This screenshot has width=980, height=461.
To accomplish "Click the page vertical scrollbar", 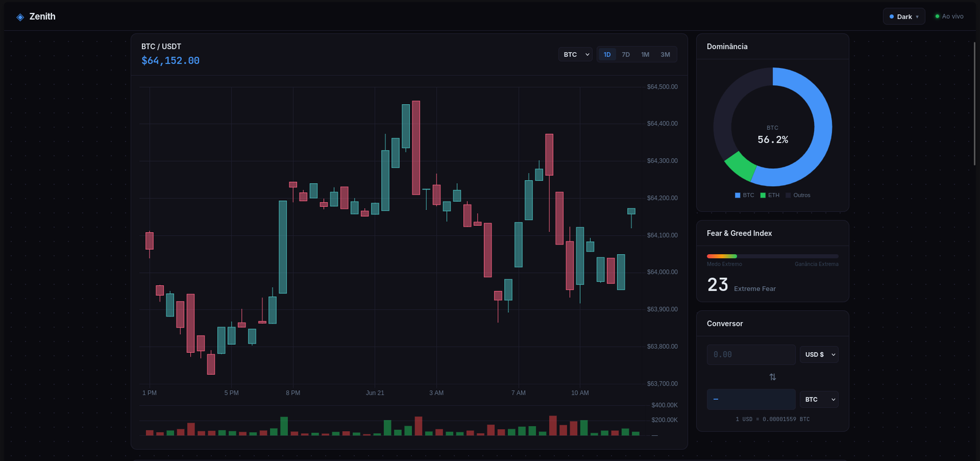I will point(974,103).
